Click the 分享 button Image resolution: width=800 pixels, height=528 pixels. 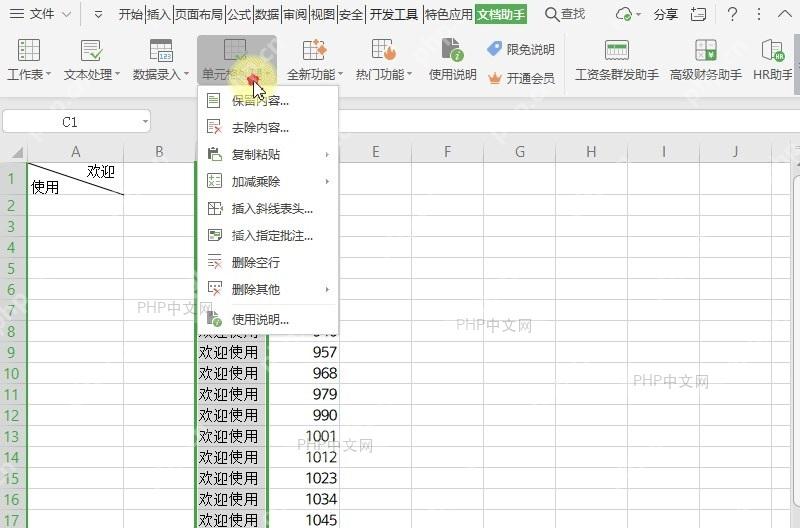pyautogui.click(x=666, y=14)
